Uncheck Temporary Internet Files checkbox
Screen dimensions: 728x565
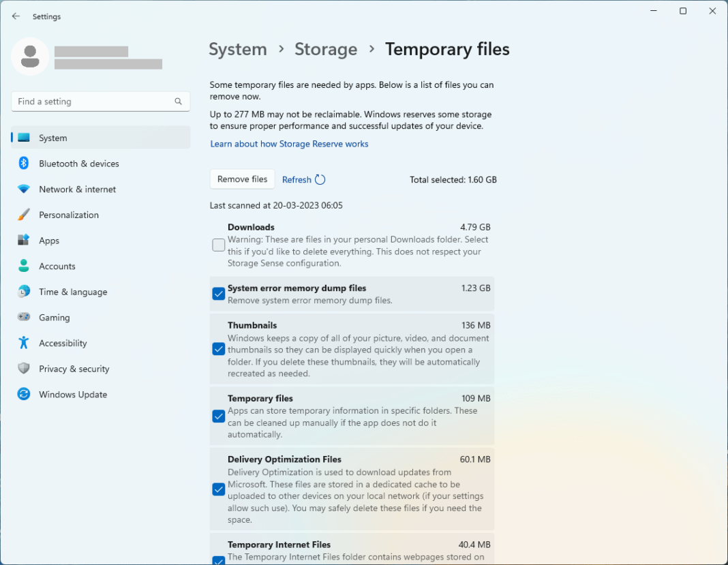(x=218, y=560)
